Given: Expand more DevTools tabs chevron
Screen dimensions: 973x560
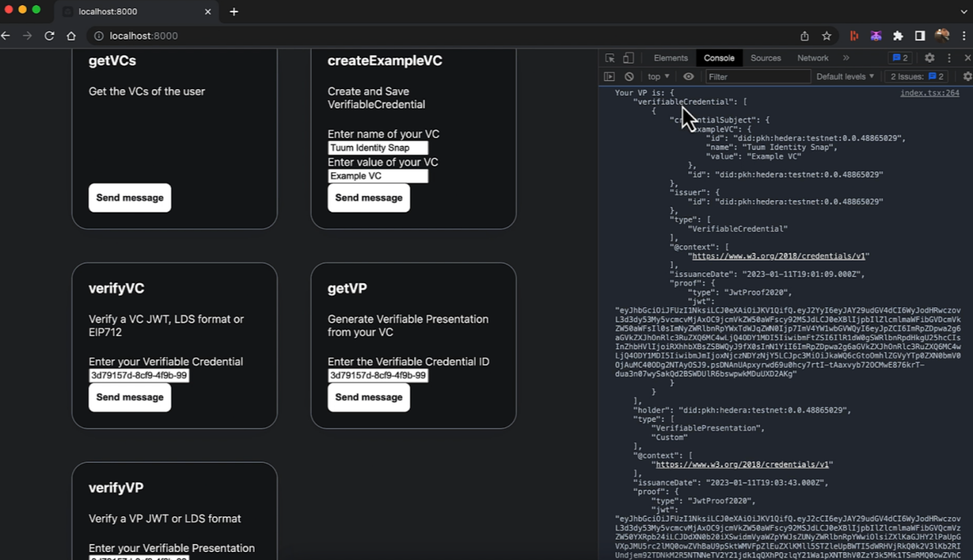Looking at the screenshot, I should pos(846,58).
